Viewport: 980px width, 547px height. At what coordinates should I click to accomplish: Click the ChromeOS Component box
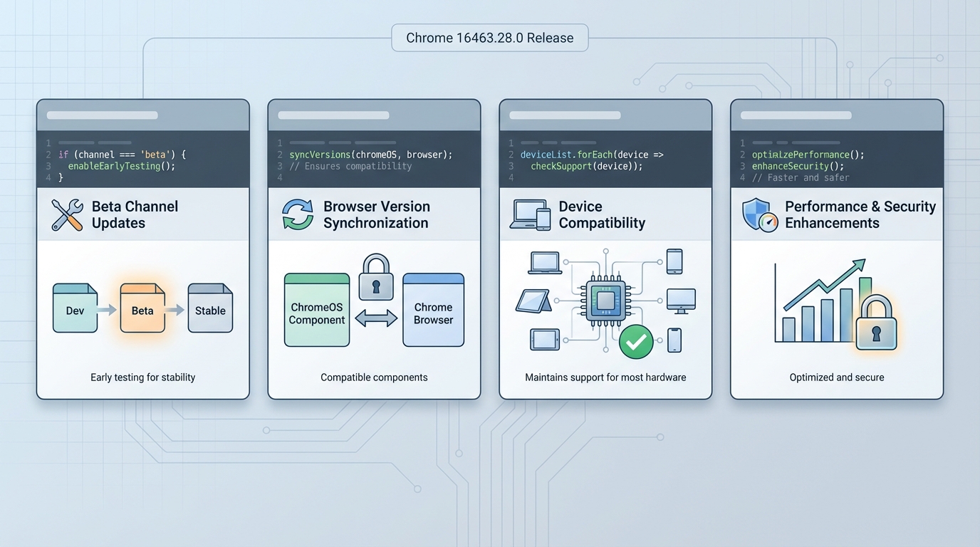(x=317, y=311)
